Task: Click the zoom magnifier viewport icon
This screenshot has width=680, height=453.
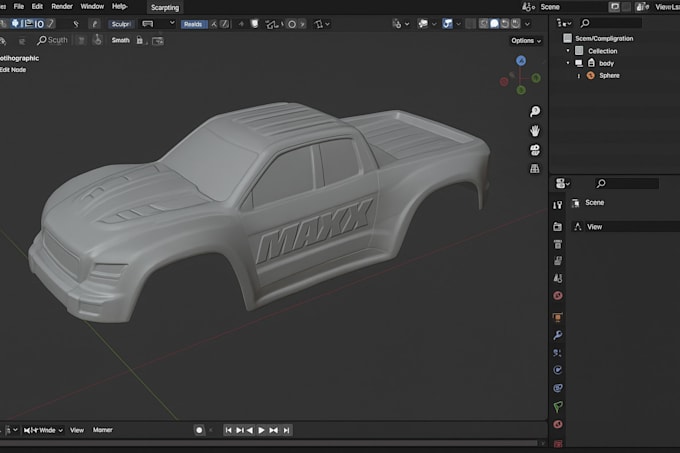Action: pyautogui.click(x=535, y=111)
